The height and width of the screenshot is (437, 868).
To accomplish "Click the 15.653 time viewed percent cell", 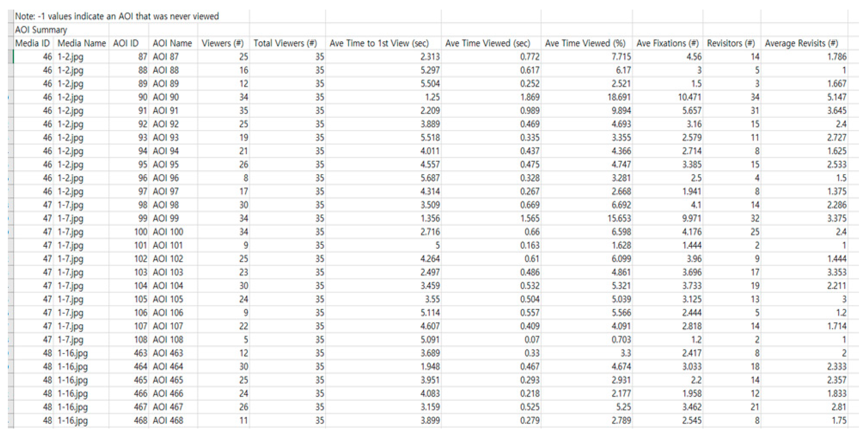I will (619, 218).
